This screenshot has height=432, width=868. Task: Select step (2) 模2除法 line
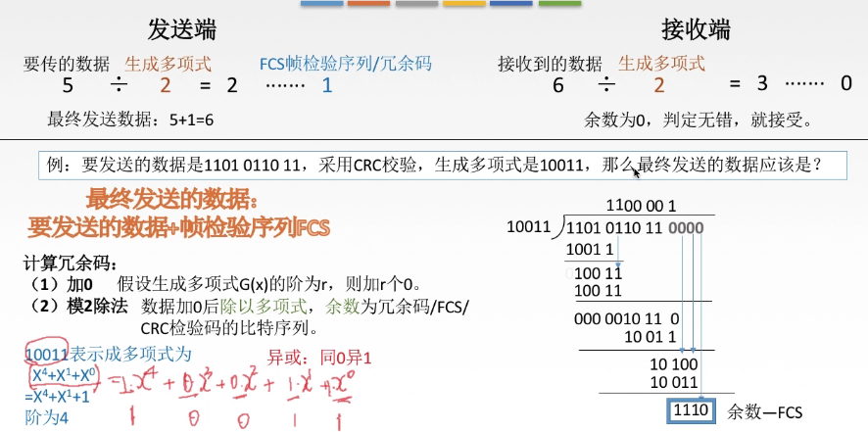pyautogui.click(x=250, y=307)
